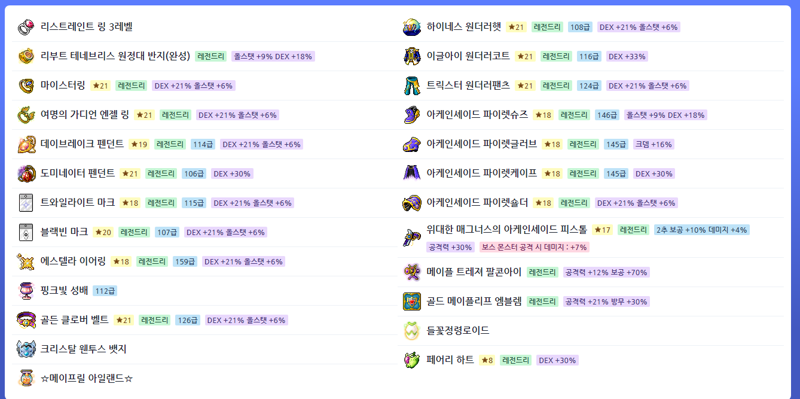Click the 레전드리 tag on 골드 메이플리프 엠블렘
This screenshot has width=800, height=399.
[542, 301]
